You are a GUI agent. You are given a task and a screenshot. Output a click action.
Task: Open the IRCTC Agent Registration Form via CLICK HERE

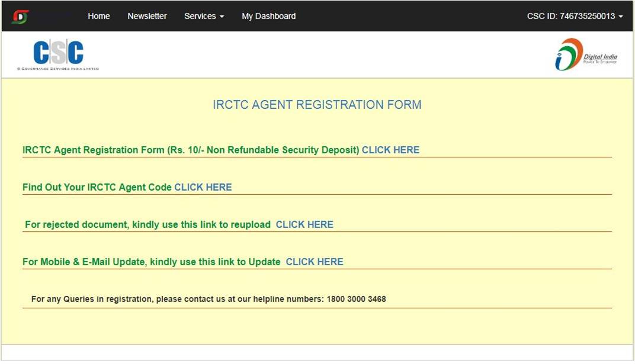click(x=390, y=150)
